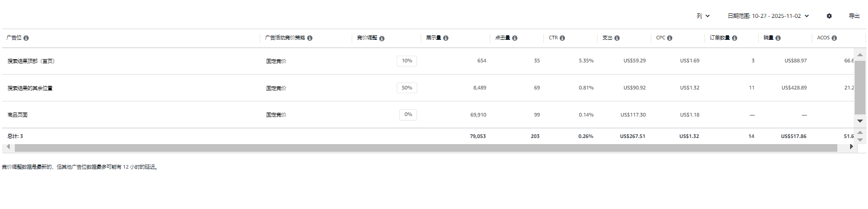Click the CTR column info icon
Screen dimensions: 868x209
562,38
